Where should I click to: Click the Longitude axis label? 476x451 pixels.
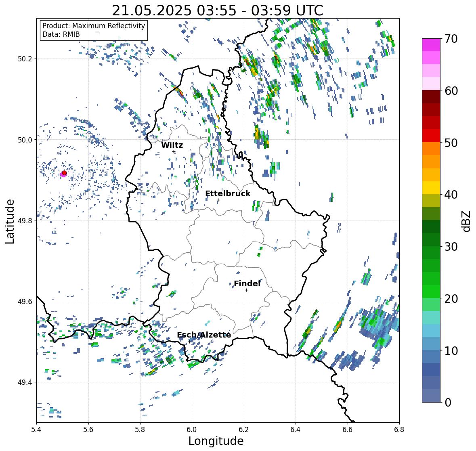tap(216, 441)
